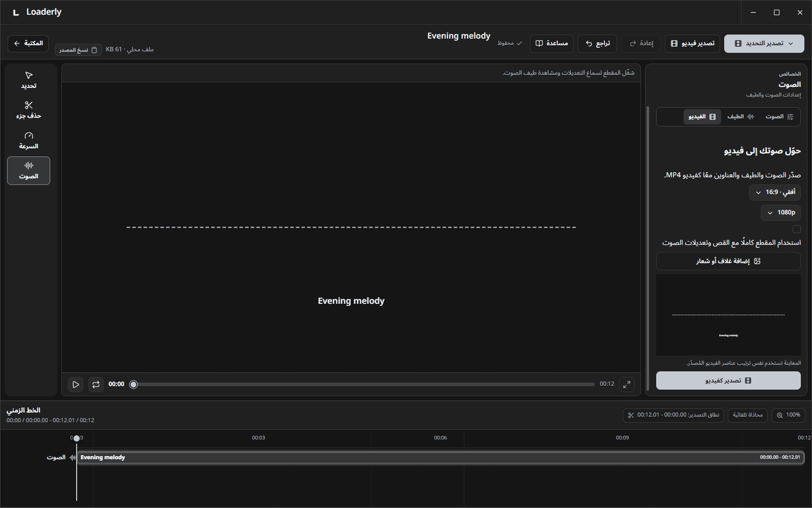Click the 00:06 timeline ruler mark
Screen dimensions: 812x508
click(441, 437)
